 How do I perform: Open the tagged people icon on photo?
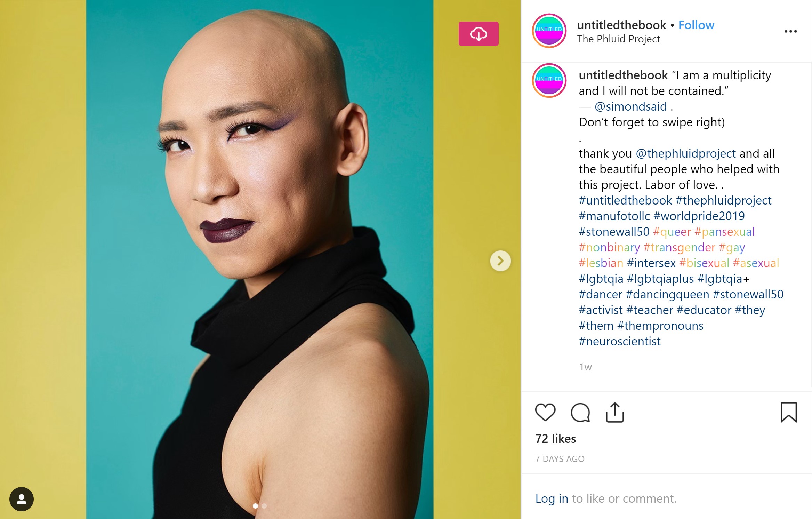[22, 499]
